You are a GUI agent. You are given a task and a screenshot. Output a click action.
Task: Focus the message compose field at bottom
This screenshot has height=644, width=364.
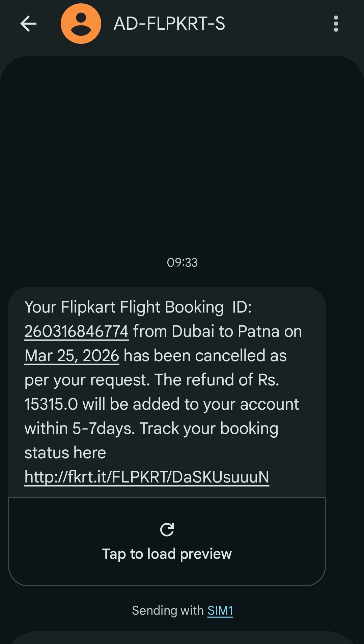point(182,638)
